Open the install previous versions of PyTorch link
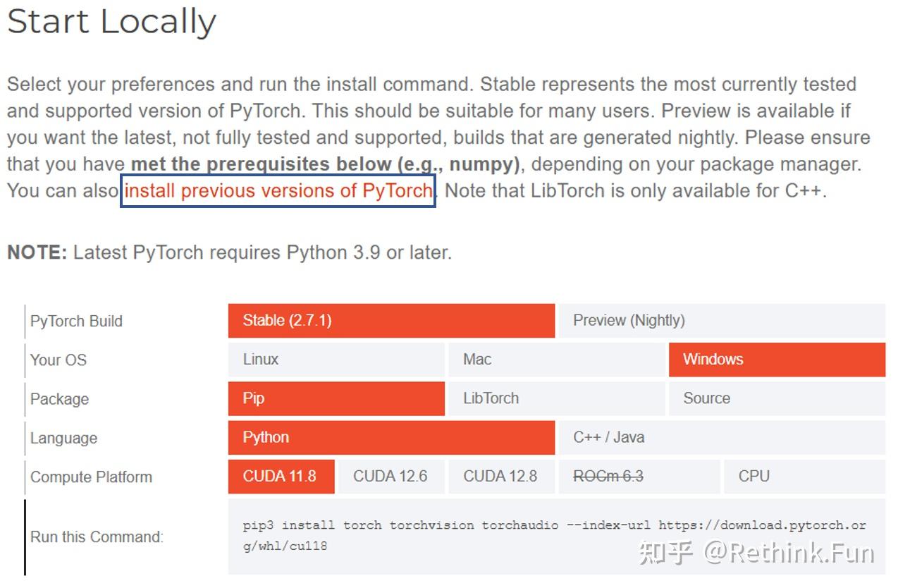 tap(278, 190)
